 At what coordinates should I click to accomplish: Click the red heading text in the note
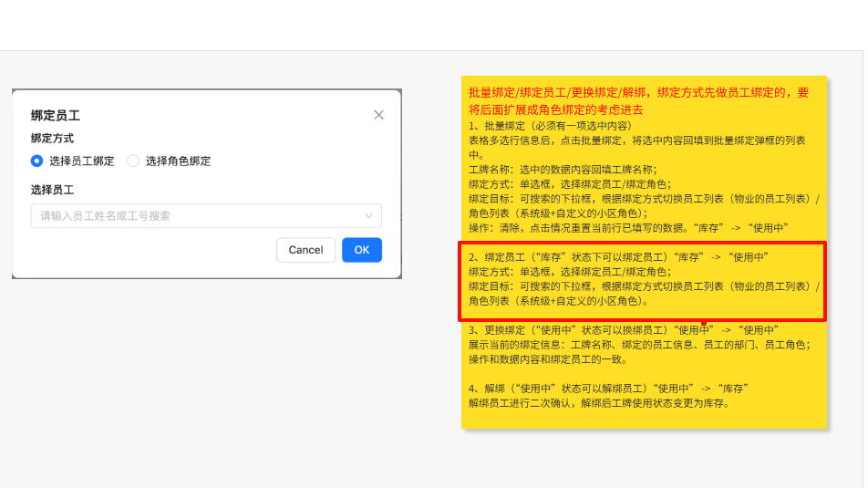pos(639,101)
